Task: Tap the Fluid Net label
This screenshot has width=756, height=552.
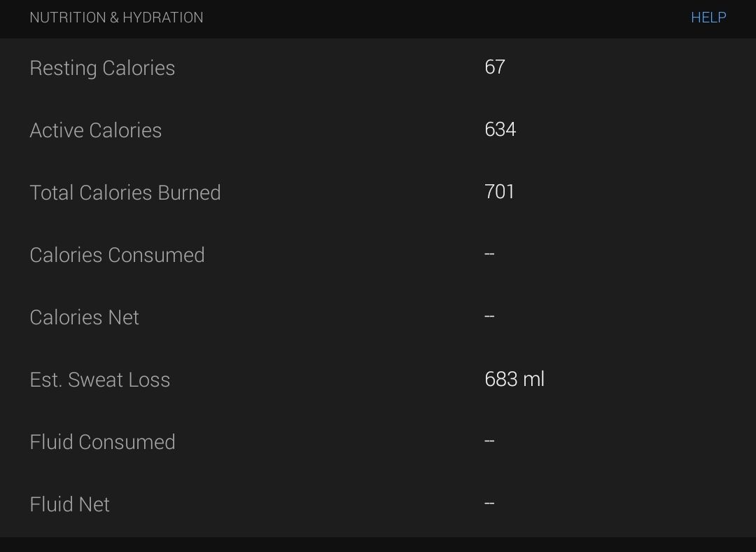Action: 69,504
